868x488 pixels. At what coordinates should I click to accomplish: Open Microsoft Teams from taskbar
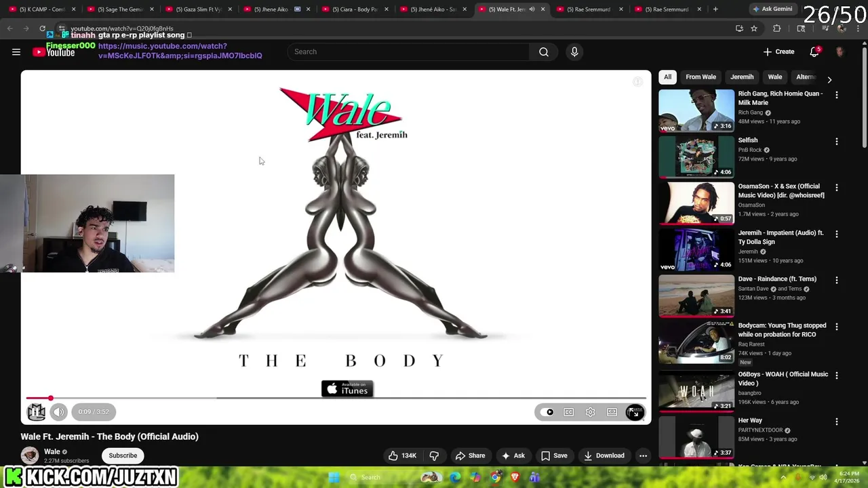coord(534,477)
